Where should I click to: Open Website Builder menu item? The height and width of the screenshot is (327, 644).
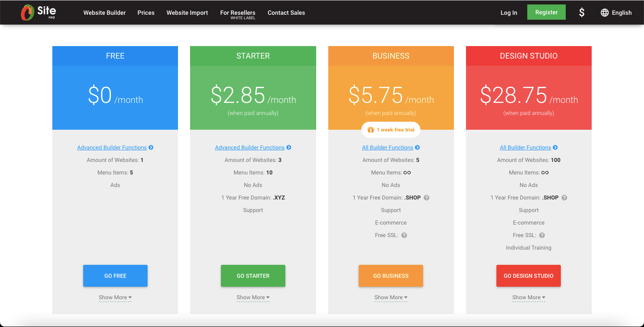pos(105,13)
